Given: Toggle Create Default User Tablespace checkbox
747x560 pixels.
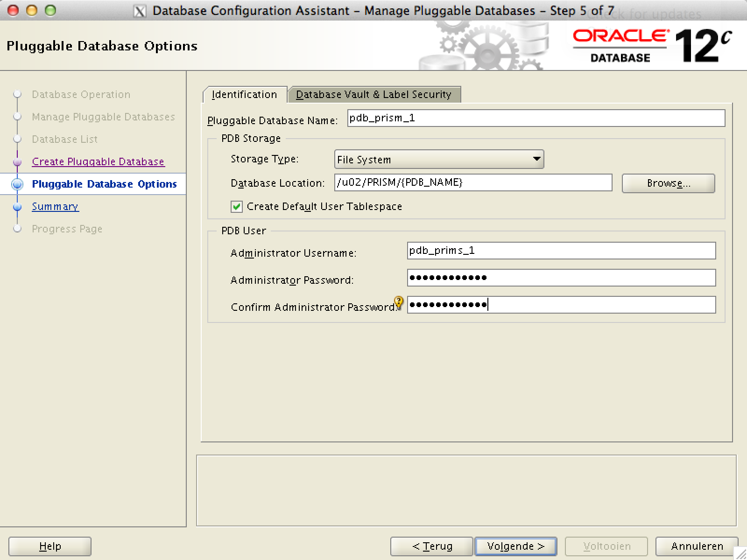Looking at the screenshot, I should (237, 207).
